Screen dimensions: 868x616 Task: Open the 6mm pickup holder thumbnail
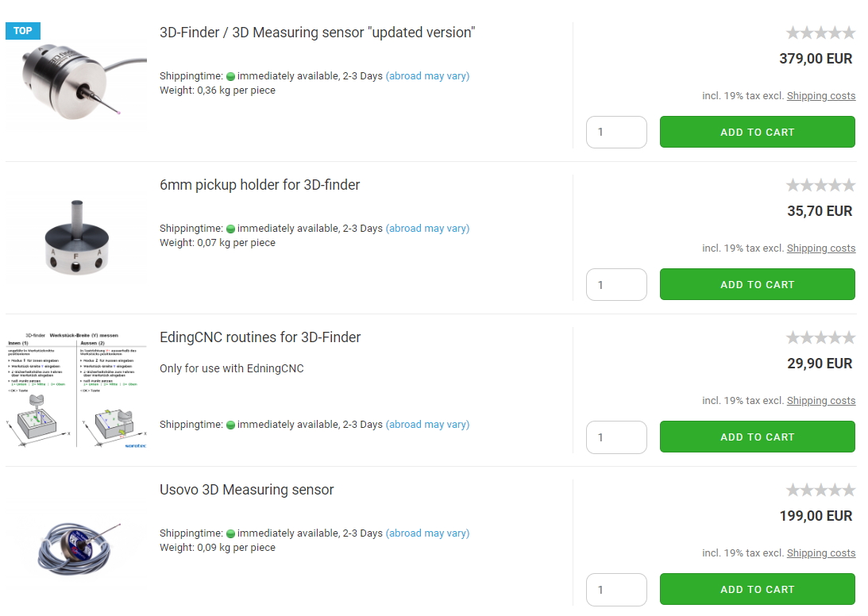(77, 238)
